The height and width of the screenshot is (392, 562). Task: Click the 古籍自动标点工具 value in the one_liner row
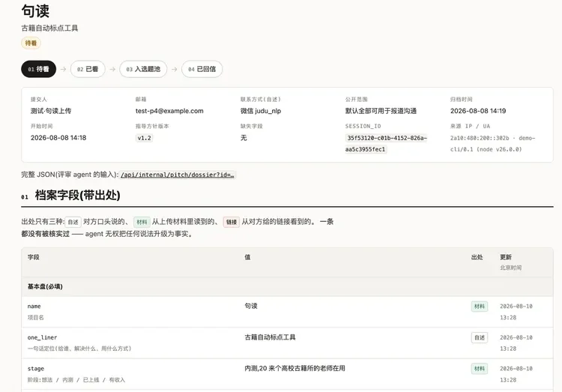(270, 337)
